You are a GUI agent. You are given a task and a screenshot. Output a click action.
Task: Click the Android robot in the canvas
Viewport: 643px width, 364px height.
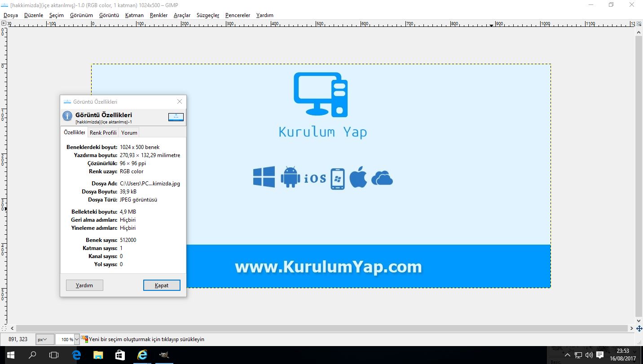[x=290, y=177]
